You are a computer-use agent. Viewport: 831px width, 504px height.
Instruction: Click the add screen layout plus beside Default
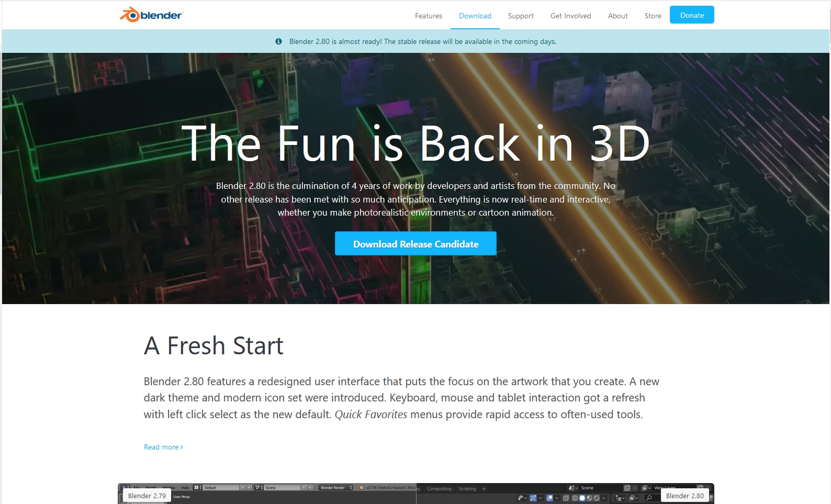[x=242, y=487]
